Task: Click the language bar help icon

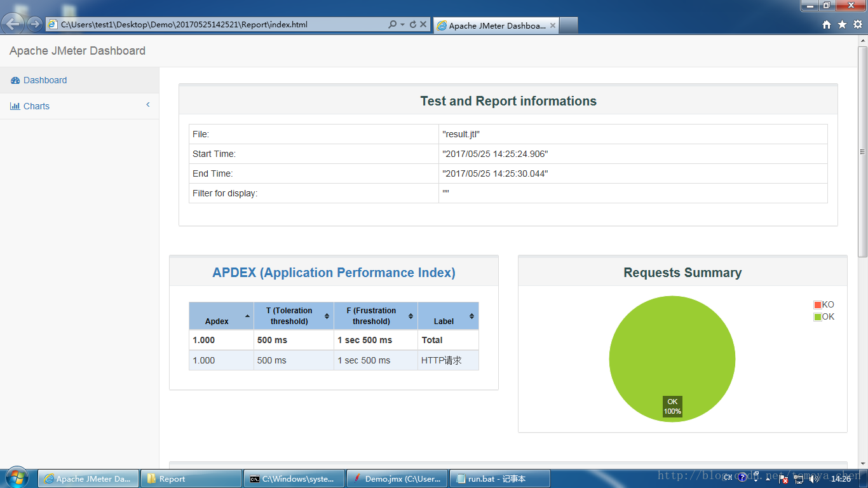Action: click(742, 478)
